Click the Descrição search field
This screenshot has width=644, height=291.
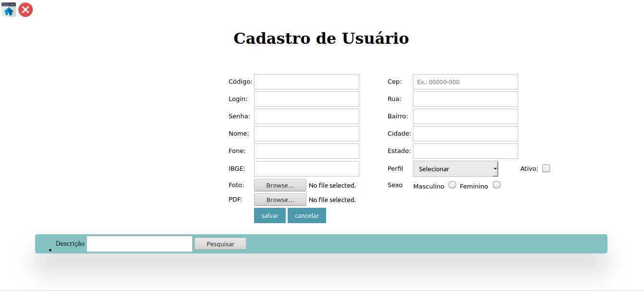point(139,244)
